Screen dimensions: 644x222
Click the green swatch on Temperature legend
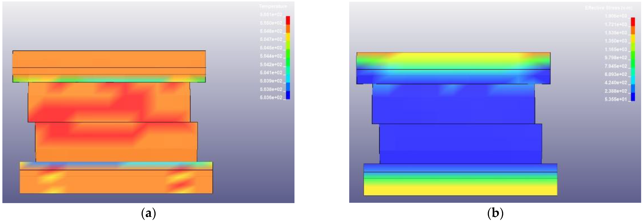coord(288,54)
